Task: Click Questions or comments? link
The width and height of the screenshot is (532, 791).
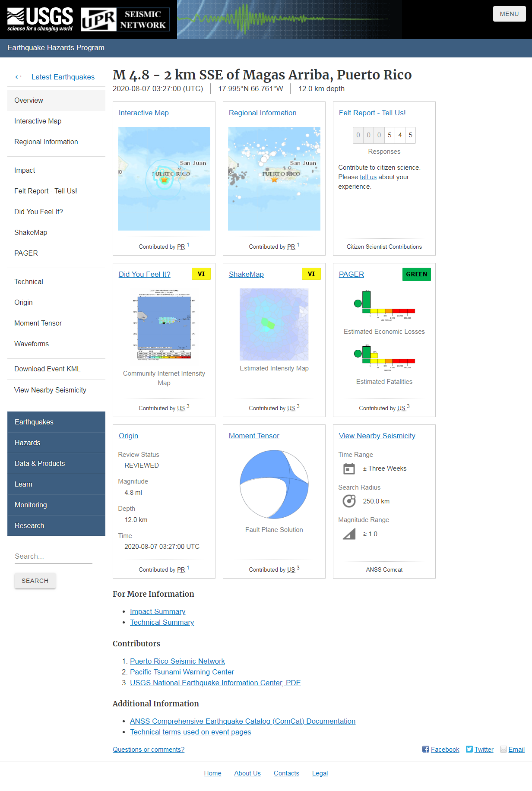Action: 149,750
